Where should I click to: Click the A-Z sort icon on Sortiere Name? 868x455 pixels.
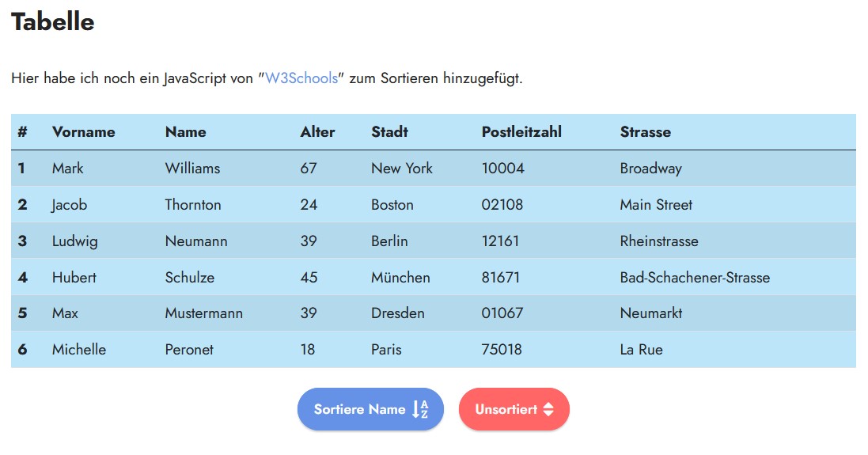coord(420,409)
